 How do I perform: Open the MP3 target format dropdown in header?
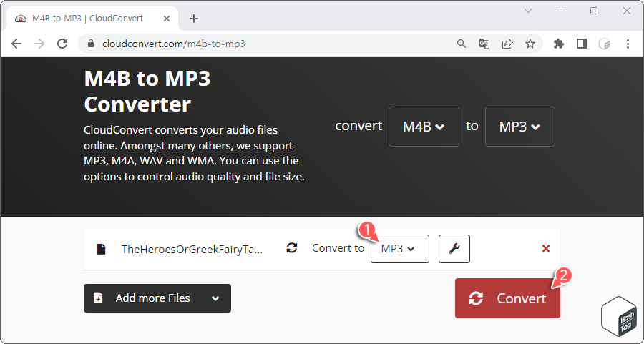(x=520, y=127)
